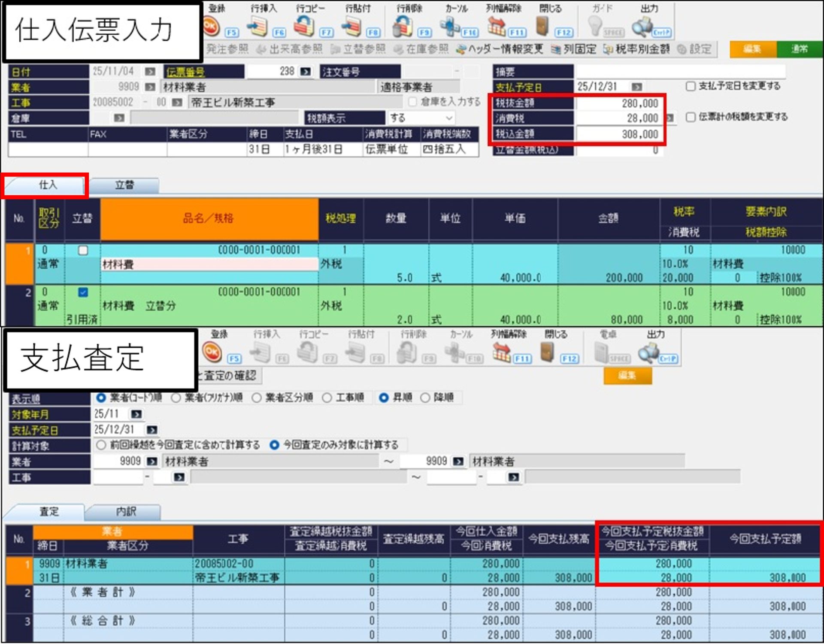Open the 税額表示 dropdown showing する
The width and height of the screenshot is (824, 644).
[x=449, y=118]
